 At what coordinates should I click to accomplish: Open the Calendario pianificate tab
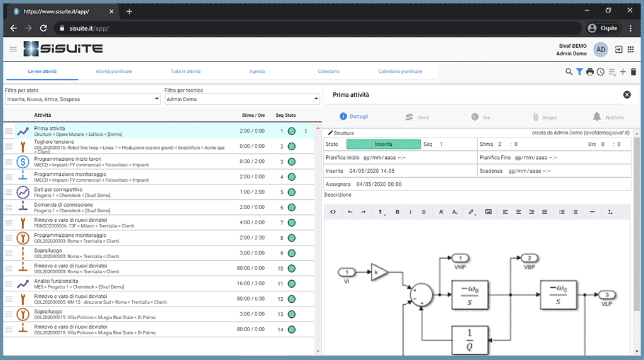[x=400, y=72]
